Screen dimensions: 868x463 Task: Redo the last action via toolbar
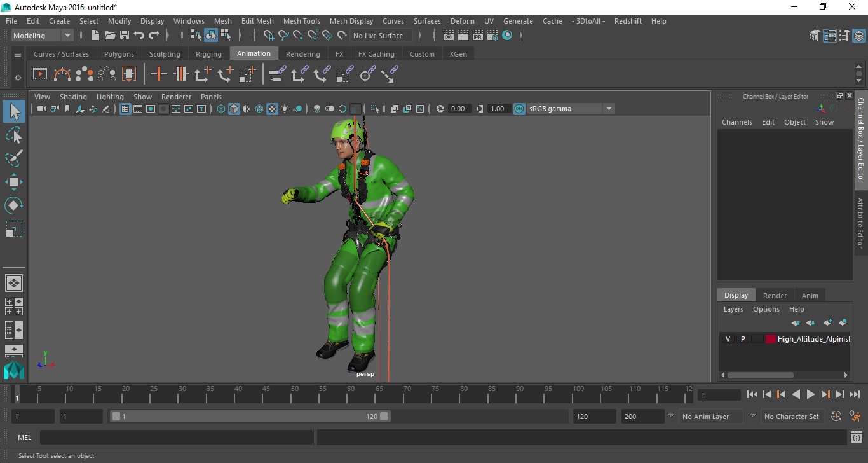tap(154, 36)
